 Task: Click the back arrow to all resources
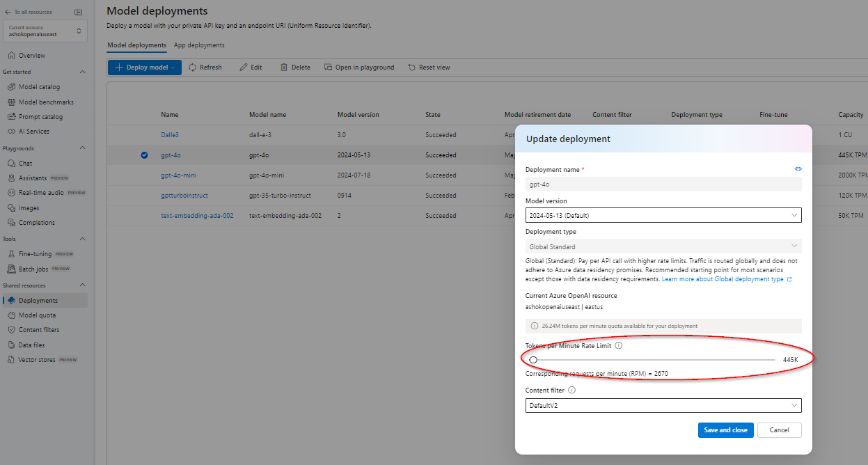[x=8, y=12]
